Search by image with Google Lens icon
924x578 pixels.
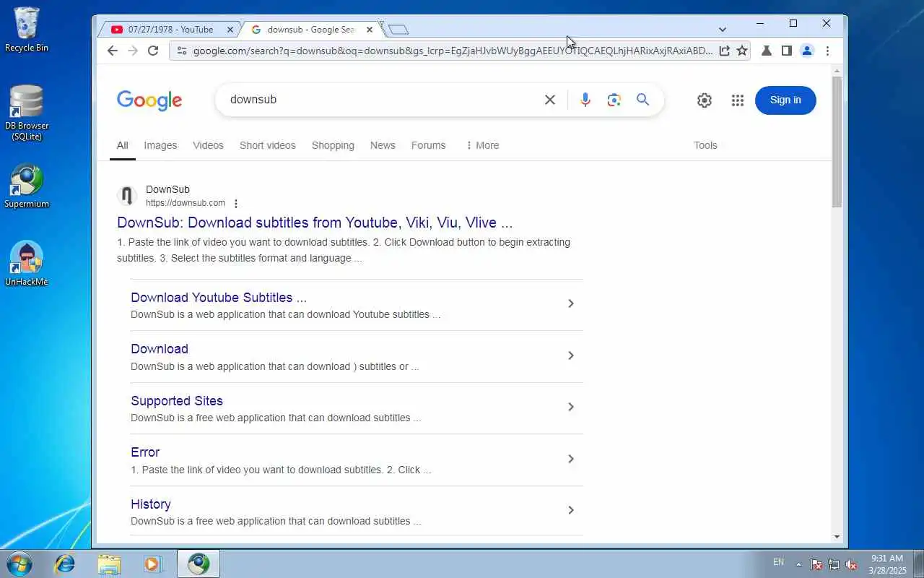(614, 100)
